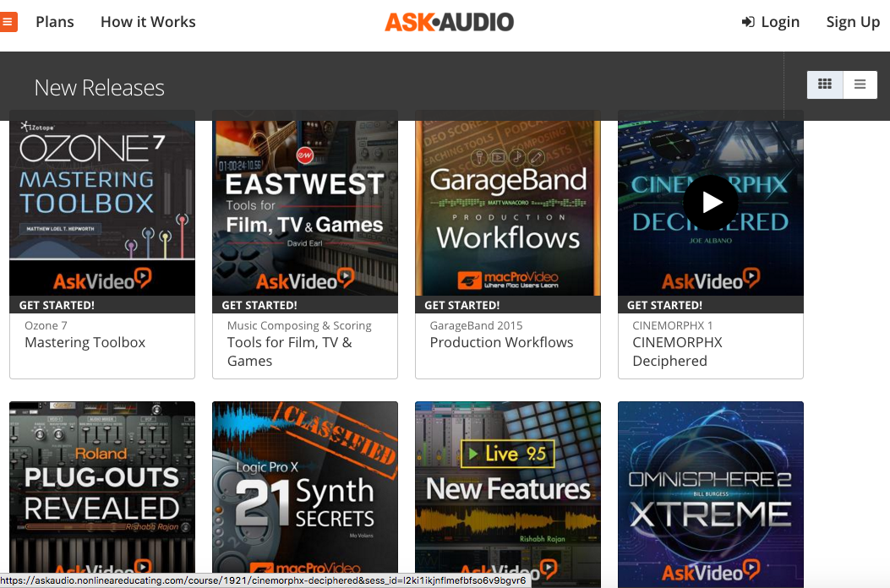This screenshot has width=890, height=588.
Task: Switch to grid view
Action: click(825, 84)
